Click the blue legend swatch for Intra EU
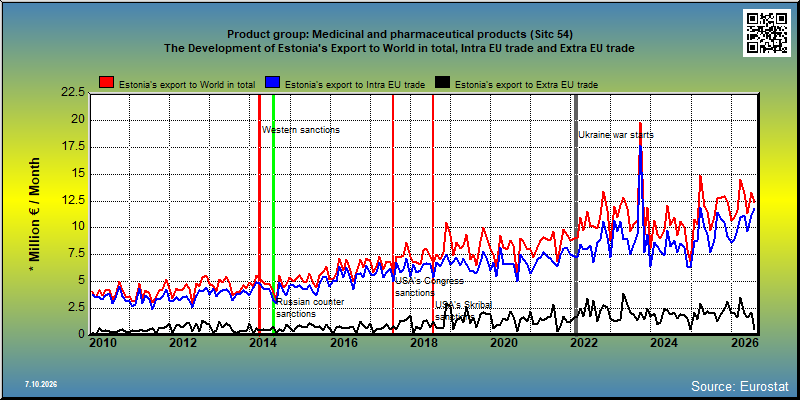This screenshot has height=400, width=800. (x=272, y=83)
